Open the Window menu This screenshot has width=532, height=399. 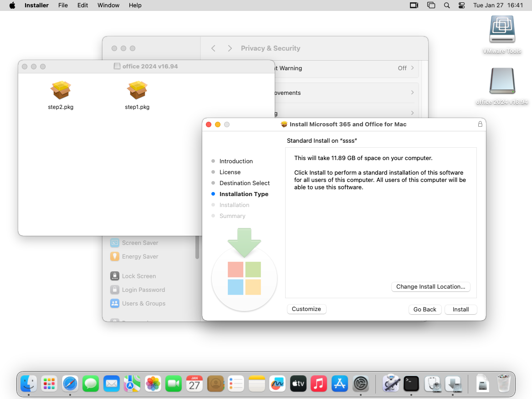coord(108,5)
